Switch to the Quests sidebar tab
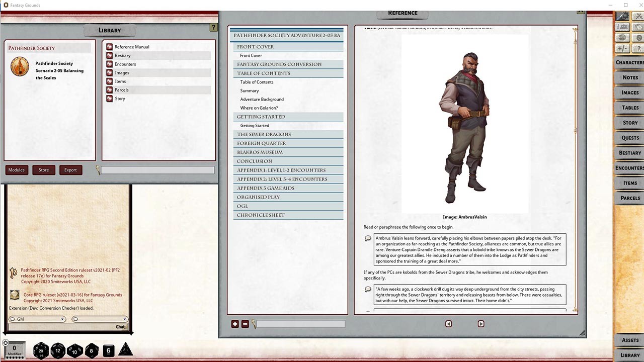 click(629, 138)
